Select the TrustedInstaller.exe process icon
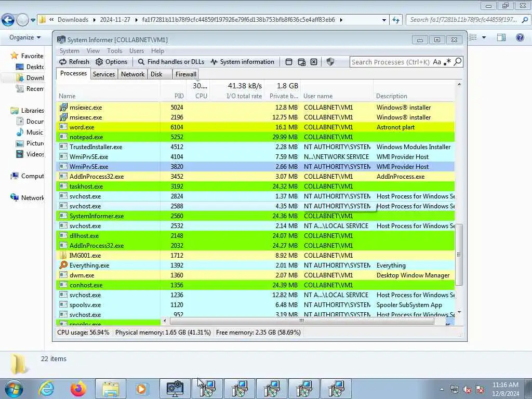This screenshot has width=532, height=399. [63, 147]
